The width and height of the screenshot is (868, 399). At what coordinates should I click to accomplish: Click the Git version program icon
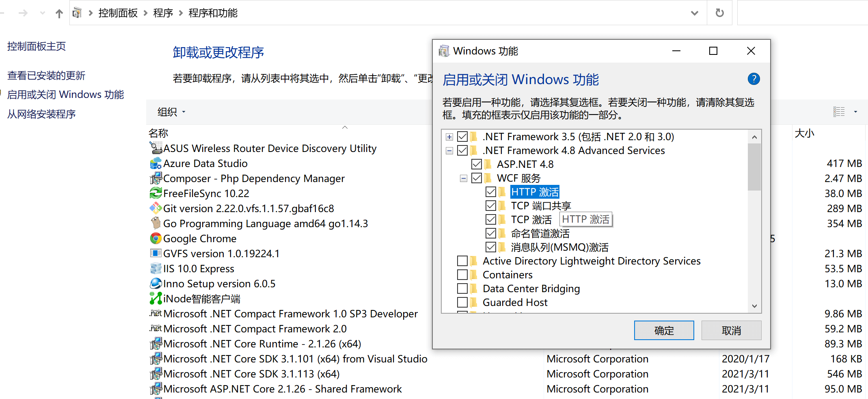pyautogui.click(x=156, y=208)
